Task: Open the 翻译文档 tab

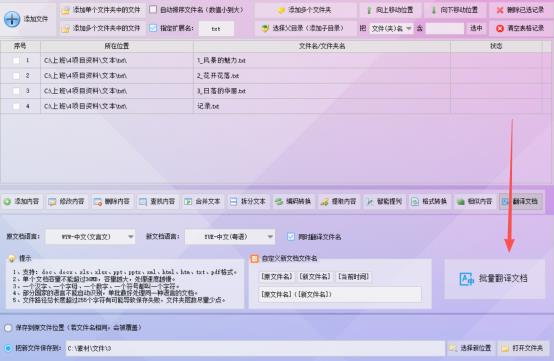Action: click(x=520, y=202)
